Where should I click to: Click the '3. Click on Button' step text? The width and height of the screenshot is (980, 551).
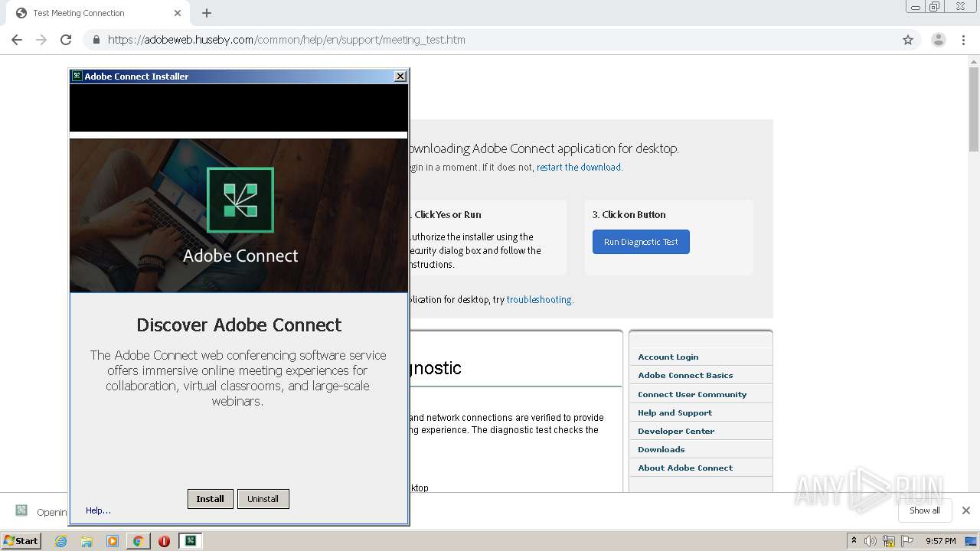pos(629,214)
